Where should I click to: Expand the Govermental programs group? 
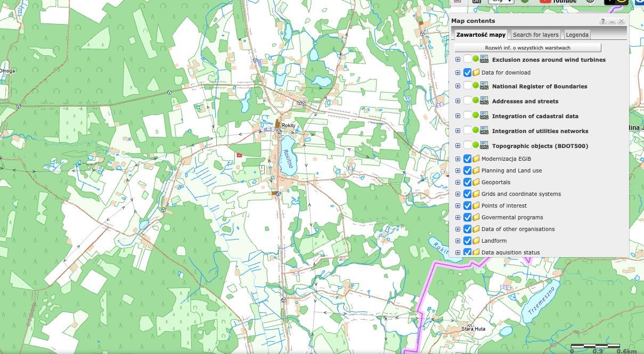point(458,217)
